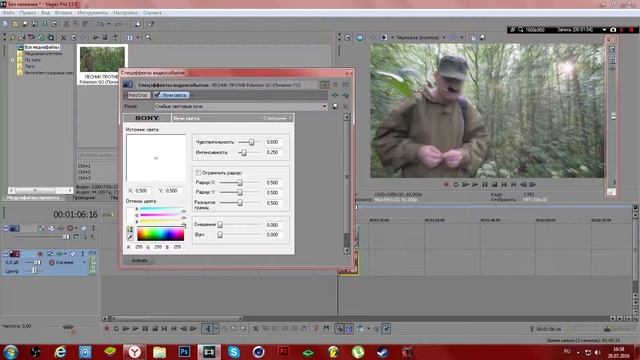Expand media views dropdown arrow in media toolbar
The width and height of the screenshot is (640, 360).
click(x=138, y=38)
